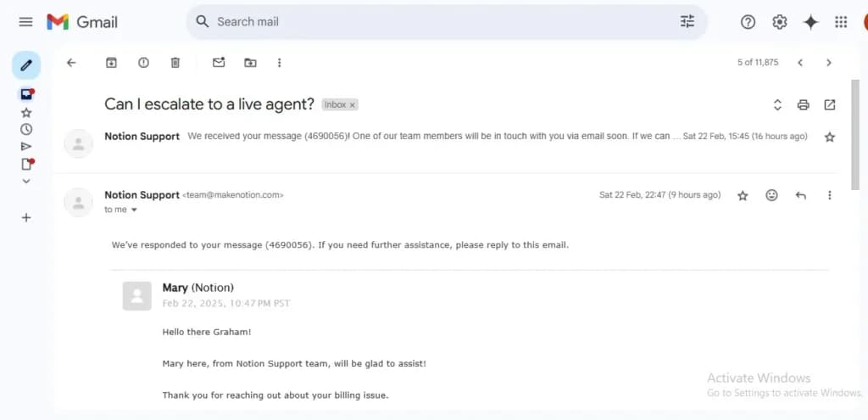Open Starred mail in sidebar
Screen dimensions: 868x420
[26, 113]
